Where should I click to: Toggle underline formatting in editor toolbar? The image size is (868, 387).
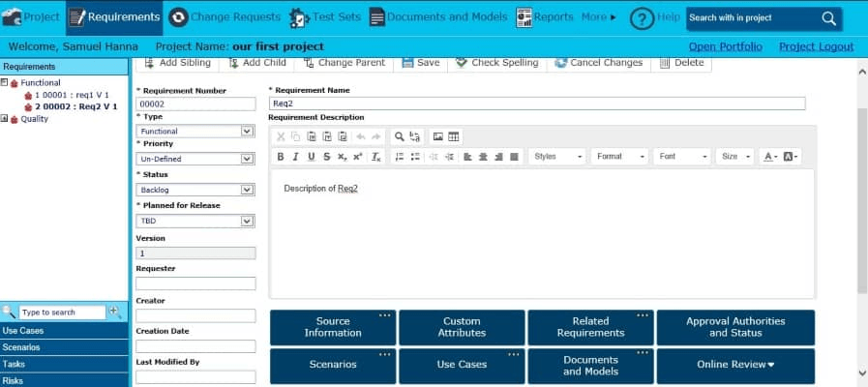click(312, 157)
